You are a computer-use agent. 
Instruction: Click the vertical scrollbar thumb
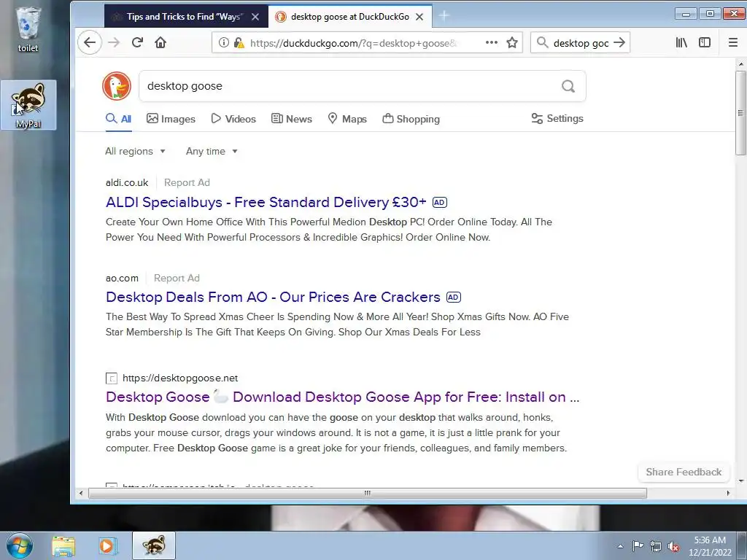[x=740, y=113]
